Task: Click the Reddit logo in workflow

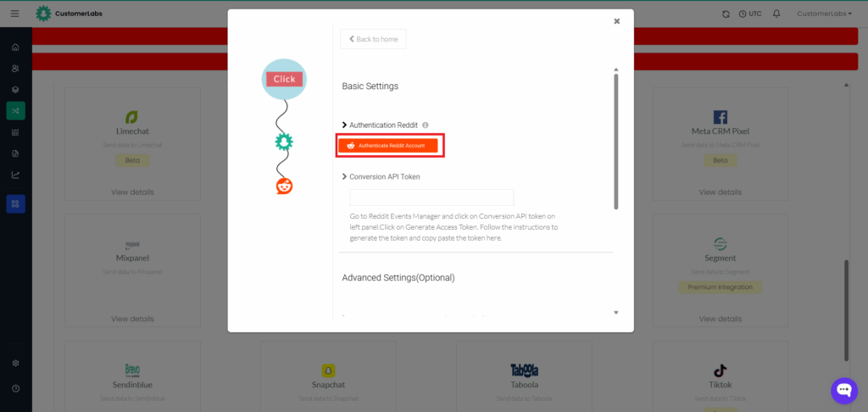Action: click(x=285, y=186)
